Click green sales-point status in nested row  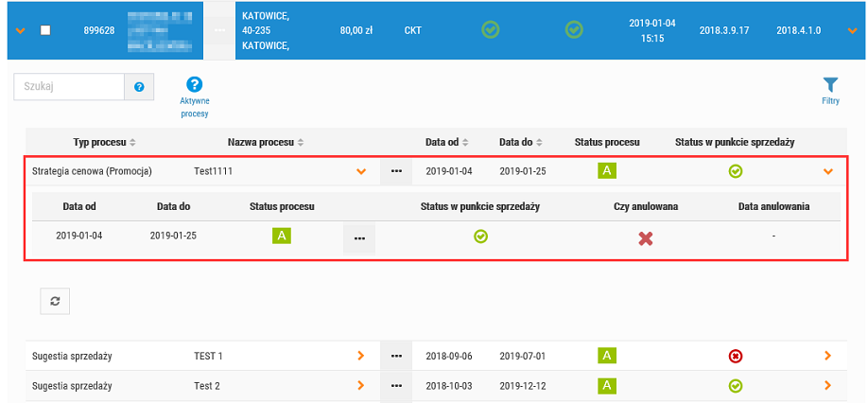coord(480,237)
